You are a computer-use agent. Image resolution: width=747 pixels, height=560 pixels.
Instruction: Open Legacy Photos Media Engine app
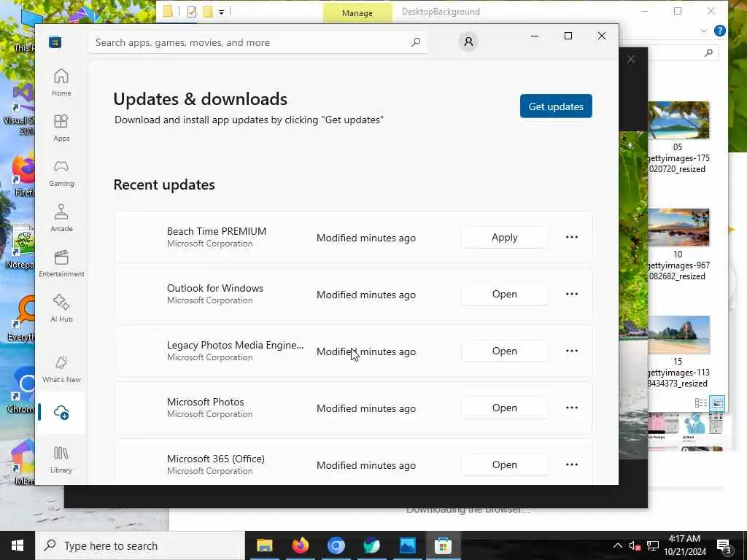pos(505,351)
